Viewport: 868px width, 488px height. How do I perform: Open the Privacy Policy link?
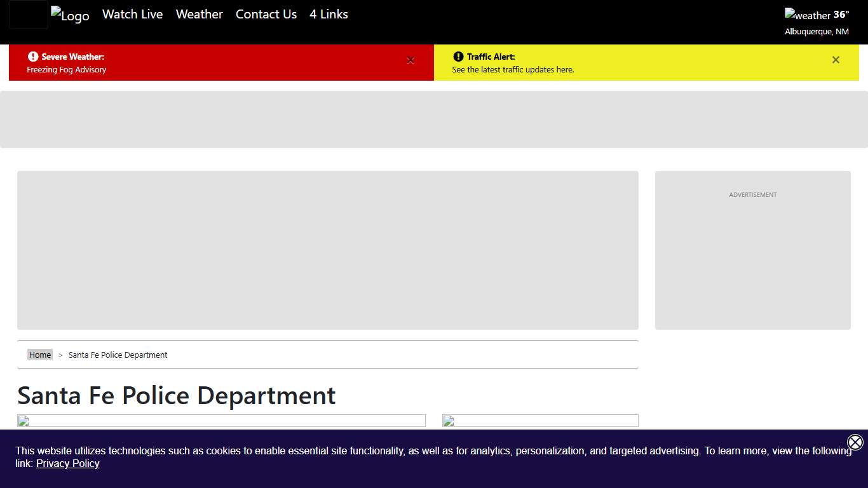[x=68, y=464]
